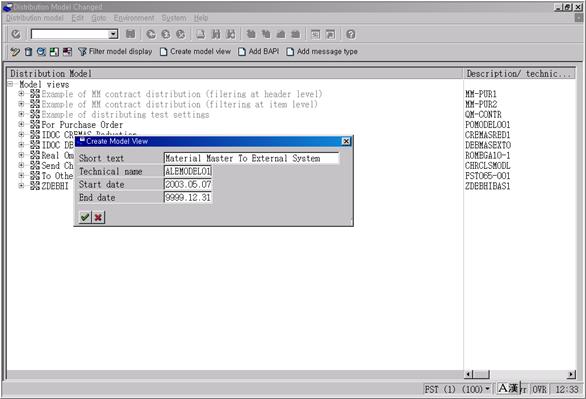The width and height of the screenshot is (586, 399).
Task: Click POMODEL001 technical name text
Action: tap(487, 125)
